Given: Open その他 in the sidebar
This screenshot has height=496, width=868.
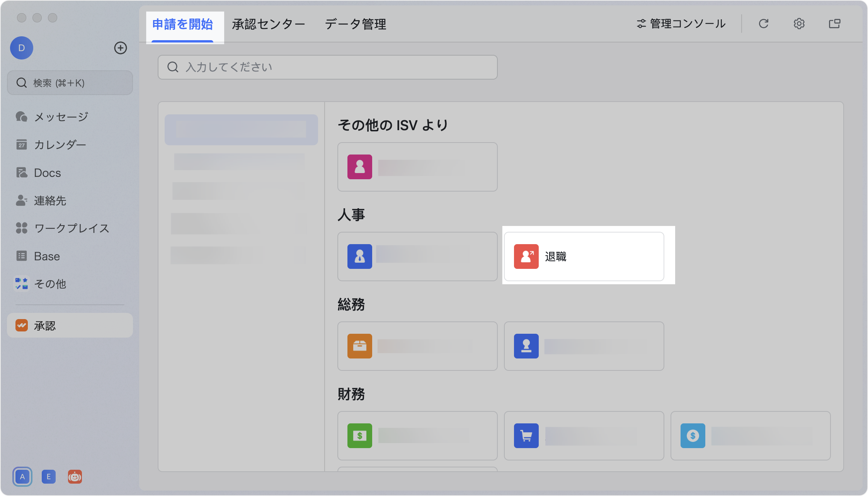Looking at the screenshot, I should click(70, 284).
